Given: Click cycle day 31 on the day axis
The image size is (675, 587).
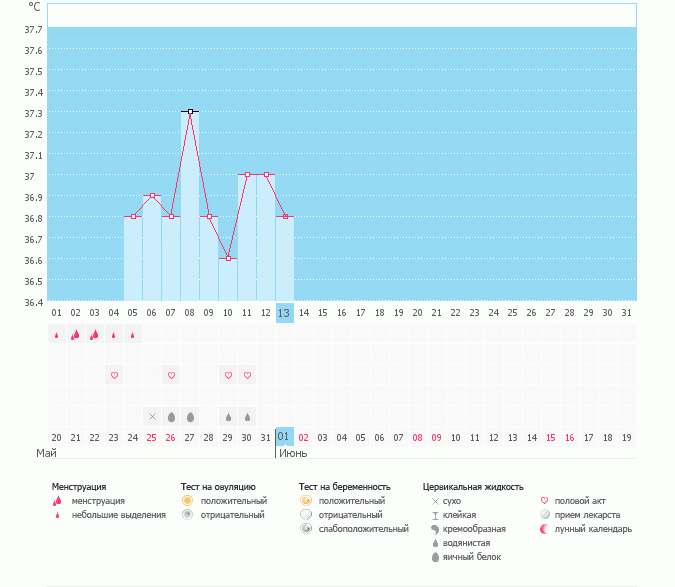Looking at the screenshot, I should [626, 313].
